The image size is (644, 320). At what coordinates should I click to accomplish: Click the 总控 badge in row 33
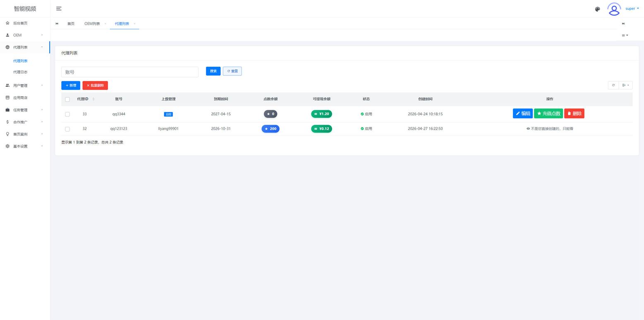169,114
